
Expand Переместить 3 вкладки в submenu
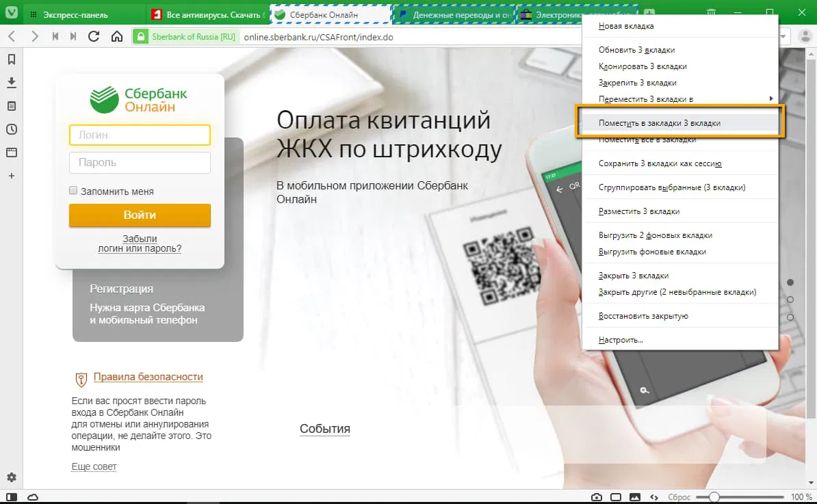pyautogui.click(x=680, y=99)
